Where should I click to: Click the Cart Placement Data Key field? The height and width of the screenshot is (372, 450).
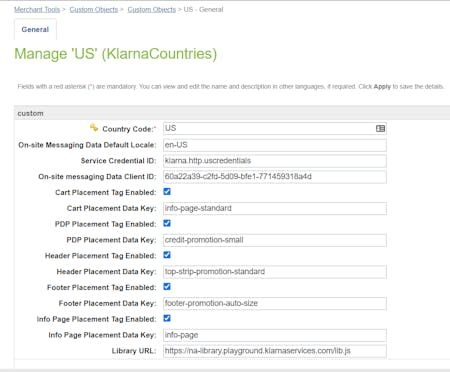(275, 208)
